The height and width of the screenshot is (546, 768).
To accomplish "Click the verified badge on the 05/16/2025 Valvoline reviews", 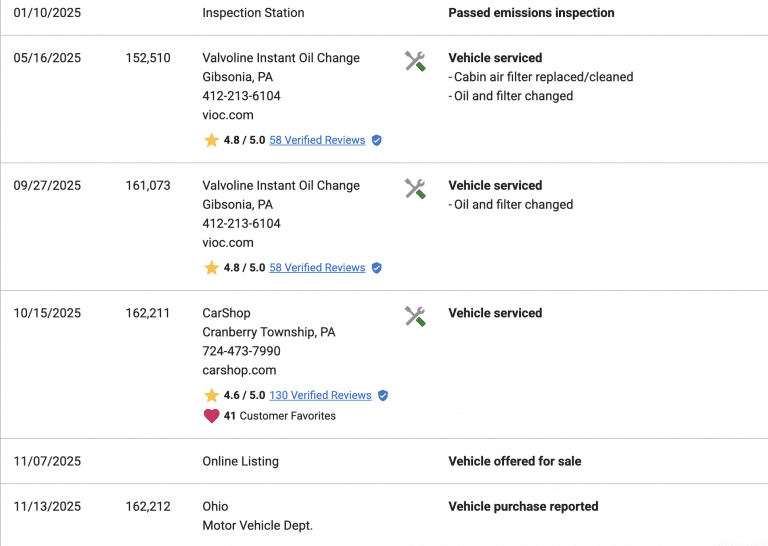I will pyautogui.click(x=377, y=141).
